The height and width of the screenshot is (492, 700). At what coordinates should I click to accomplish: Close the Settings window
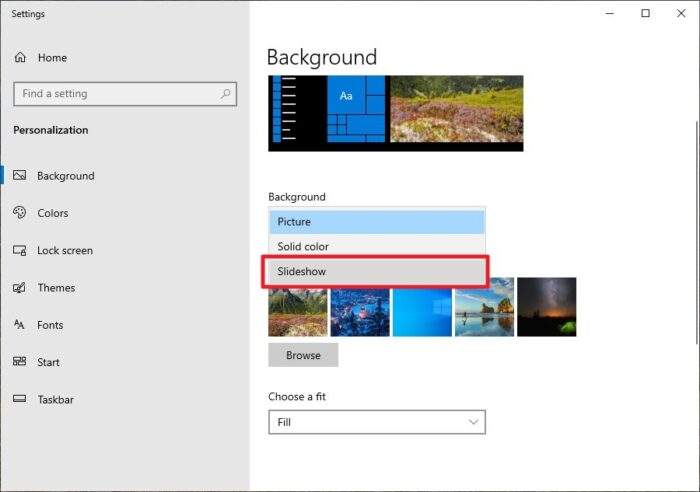pyautogui.click(x=681, y=13)
